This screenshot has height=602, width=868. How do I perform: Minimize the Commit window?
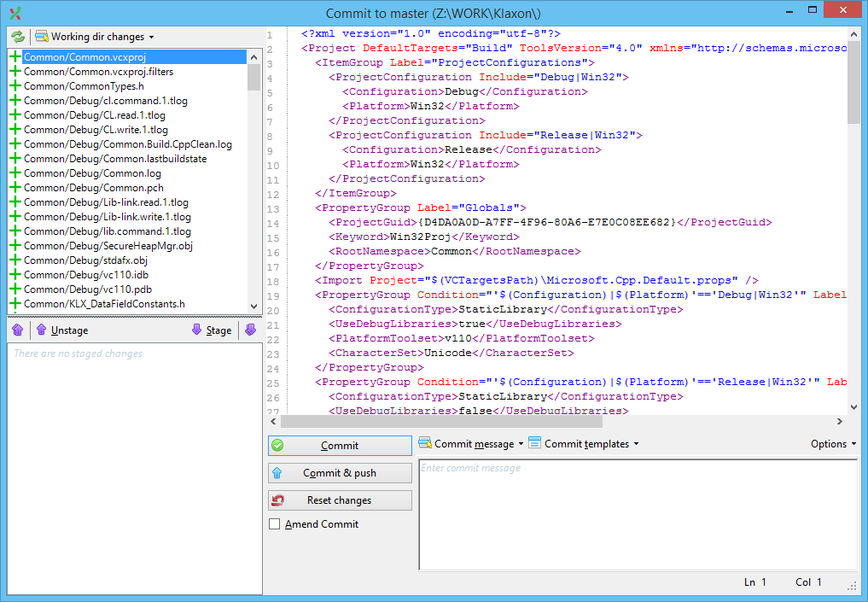790,10
